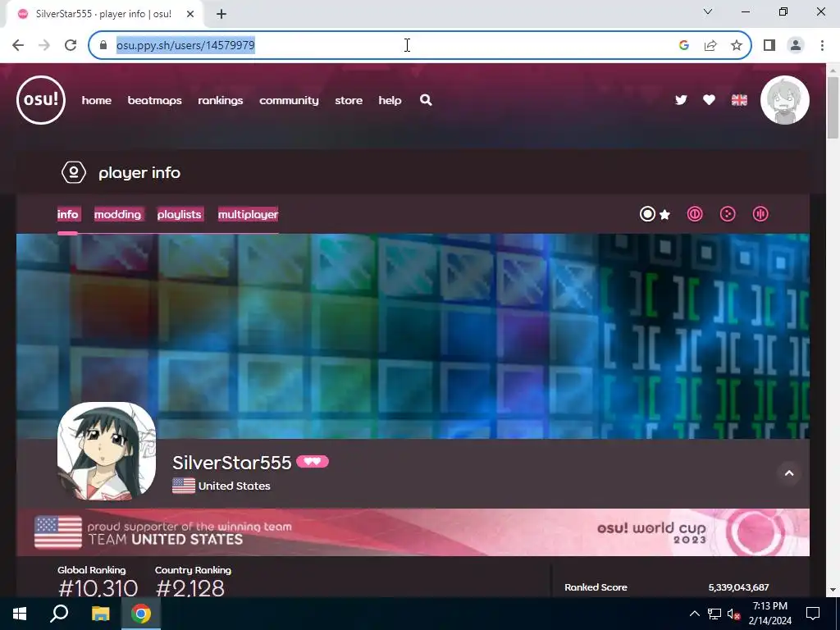
Task: Show hidden system tray icons
Action: [x=694, y=614]
